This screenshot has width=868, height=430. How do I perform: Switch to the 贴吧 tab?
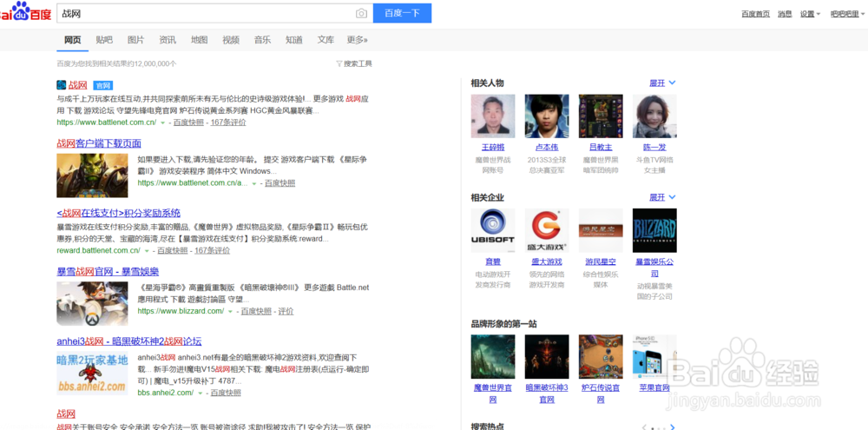(104, 40)
